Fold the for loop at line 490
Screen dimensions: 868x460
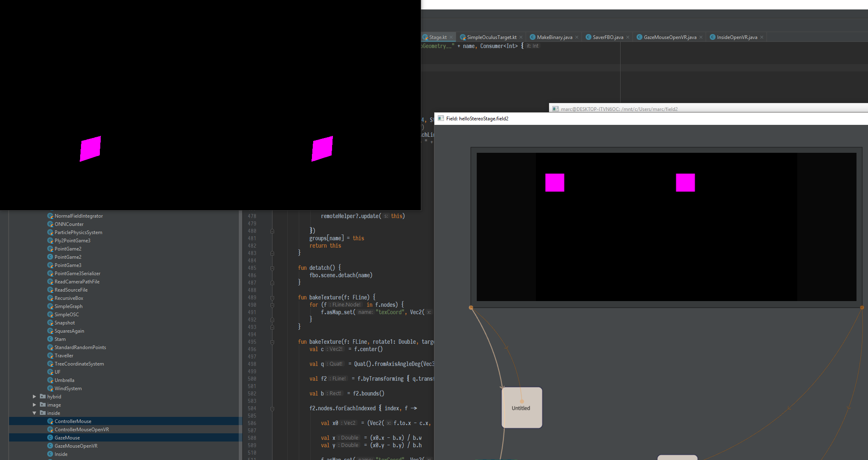pyautogui.click(x=272, y=305)
